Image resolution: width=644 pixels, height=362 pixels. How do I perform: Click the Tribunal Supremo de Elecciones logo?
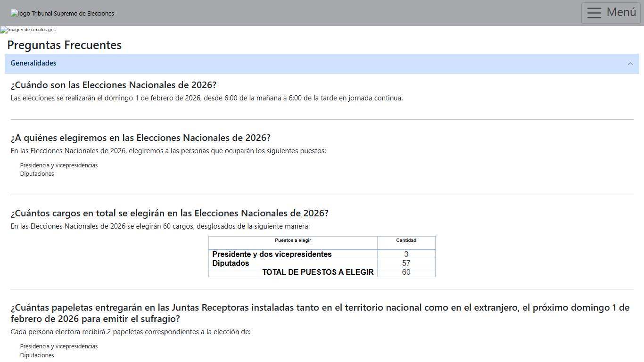(62, 13)
